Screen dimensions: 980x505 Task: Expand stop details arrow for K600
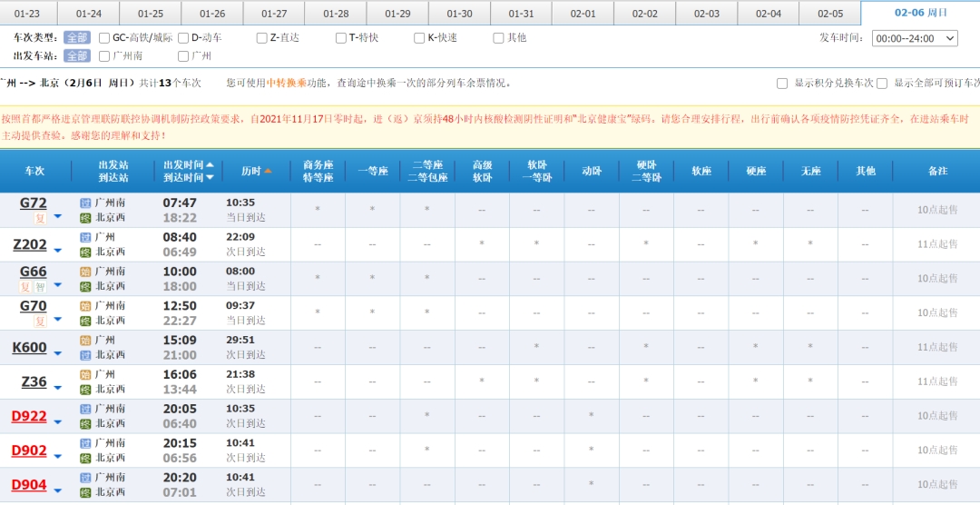[58, 352]
